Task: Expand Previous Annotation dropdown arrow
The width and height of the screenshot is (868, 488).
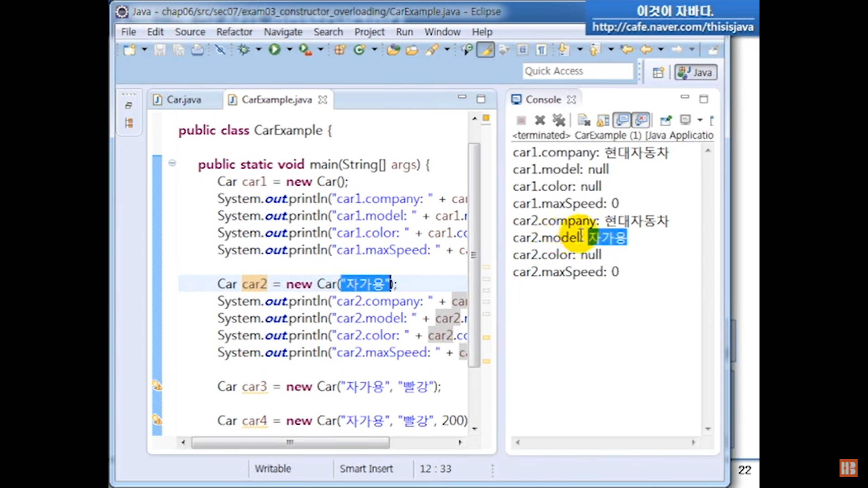Action: (x=611, y=49)
